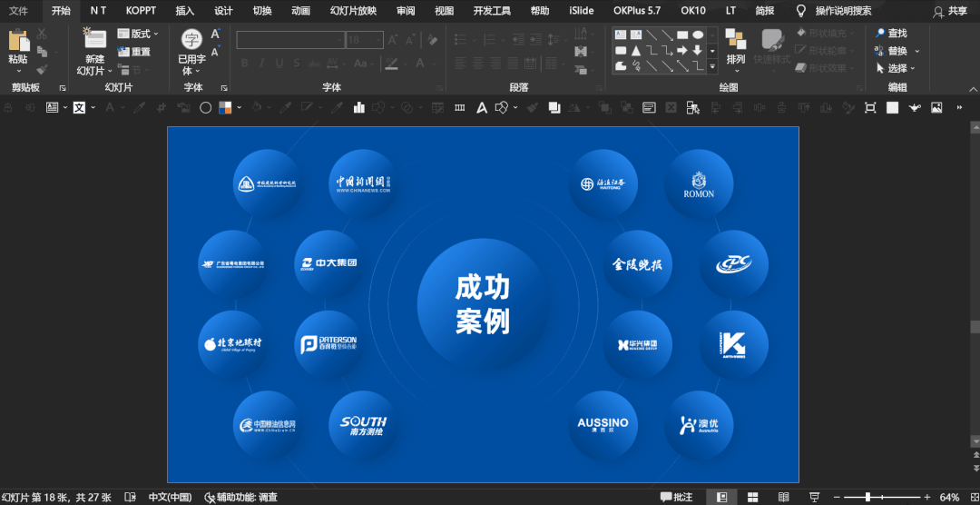Toggle the Comments (批注) pane
980x505 pixels.
pyautogui.click(x=677, y=498)
